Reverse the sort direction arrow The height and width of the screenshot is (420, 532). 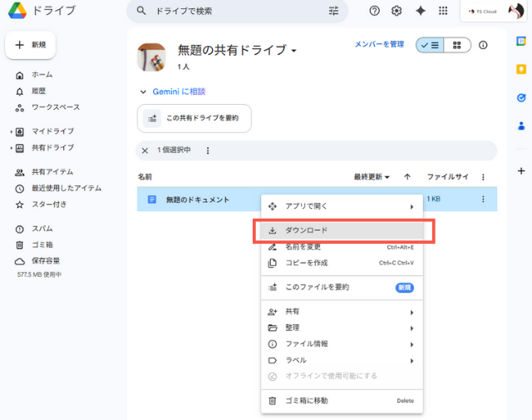[x=407, y=176]
